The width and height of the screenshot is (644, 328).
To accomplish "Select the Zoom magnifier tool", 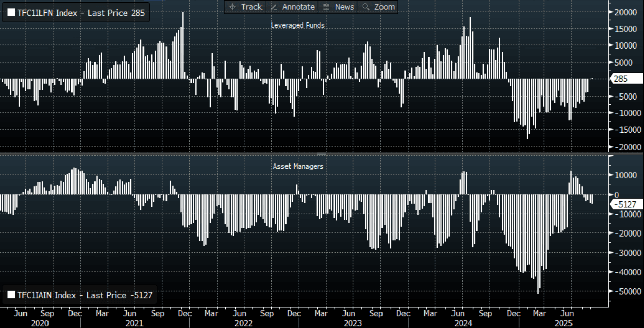I will coord(378,7).
